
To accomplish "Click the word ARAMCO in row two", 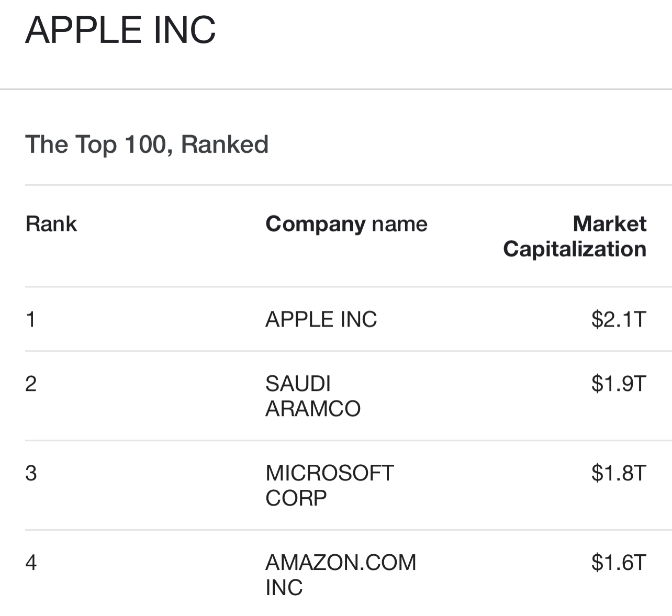I will pyautogui.click(x=312, y=409).
